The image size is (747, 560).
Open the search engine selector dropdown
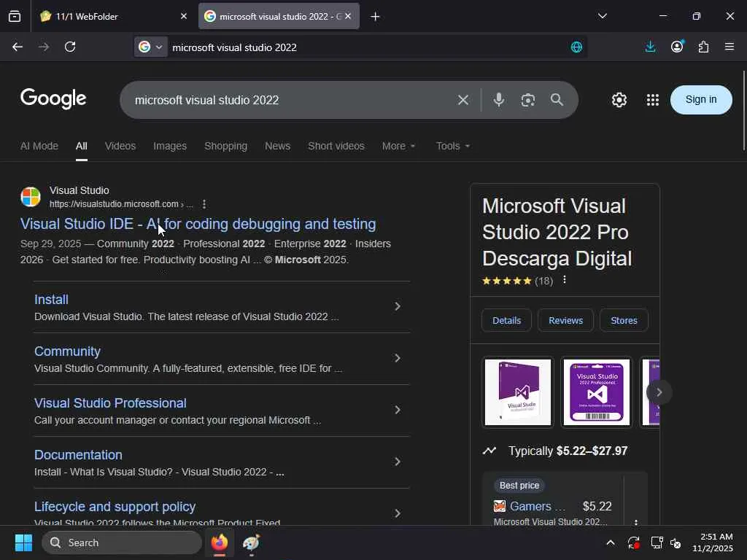point(150,47)
